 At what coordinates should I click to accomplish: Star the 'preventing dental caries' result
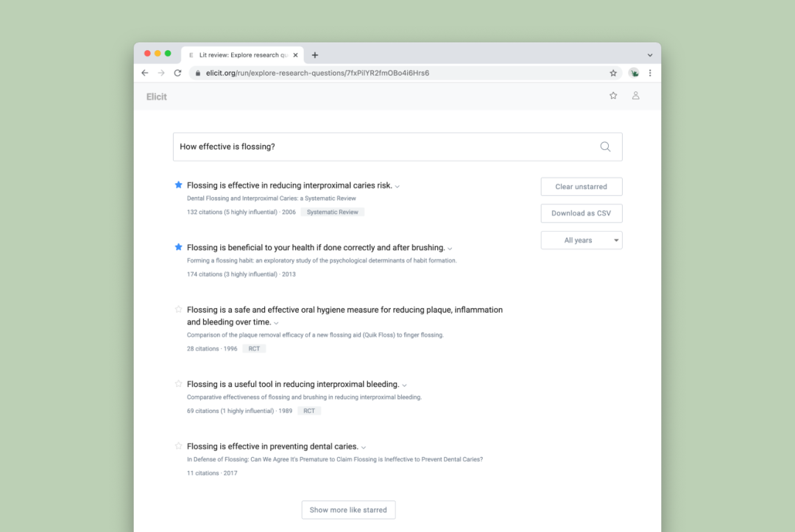click(178, 446)
